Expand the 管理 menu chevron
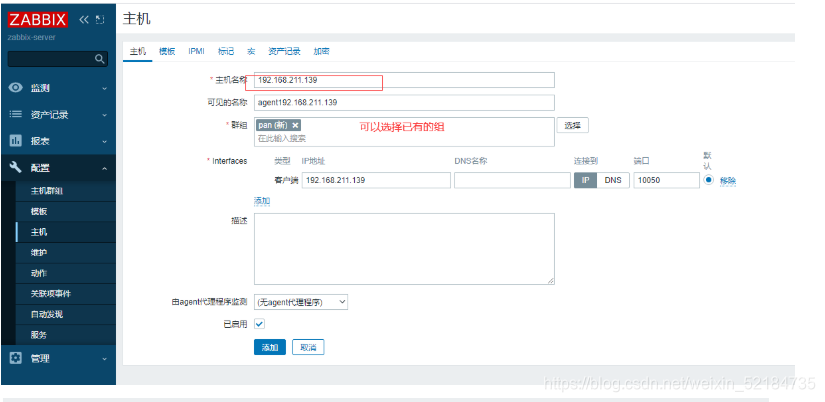The width and height of the screenshot is (825, 402). pyautogui.click(x=104, y=359)
